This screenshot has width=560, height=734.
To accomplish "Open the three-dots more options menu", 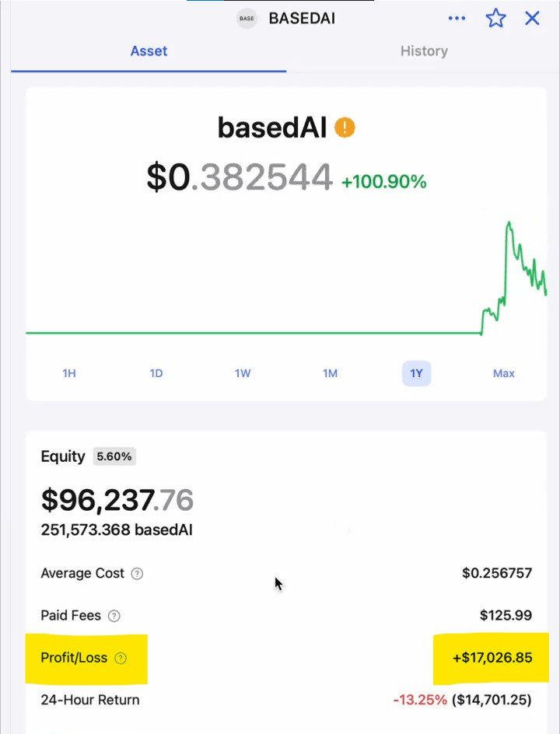I will 457,19.
